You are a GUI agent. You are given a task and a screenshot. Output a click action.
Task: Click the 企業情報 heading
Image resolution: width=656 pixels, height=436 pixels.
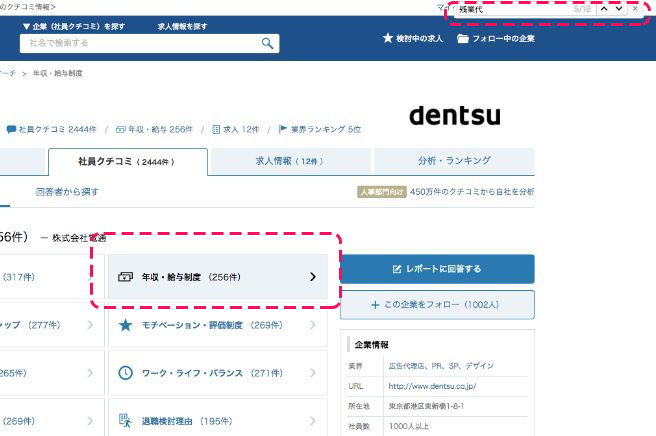[372, 344]
